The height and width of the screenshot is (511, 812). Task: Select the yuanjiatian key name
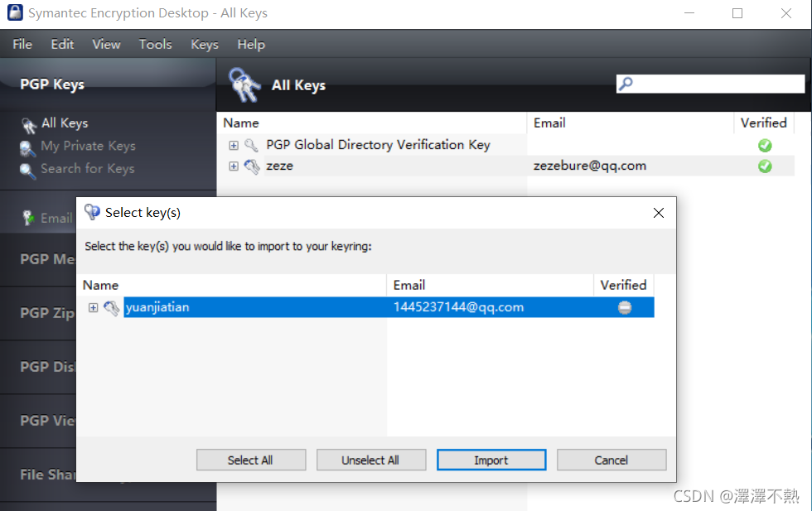pos(157,307)
